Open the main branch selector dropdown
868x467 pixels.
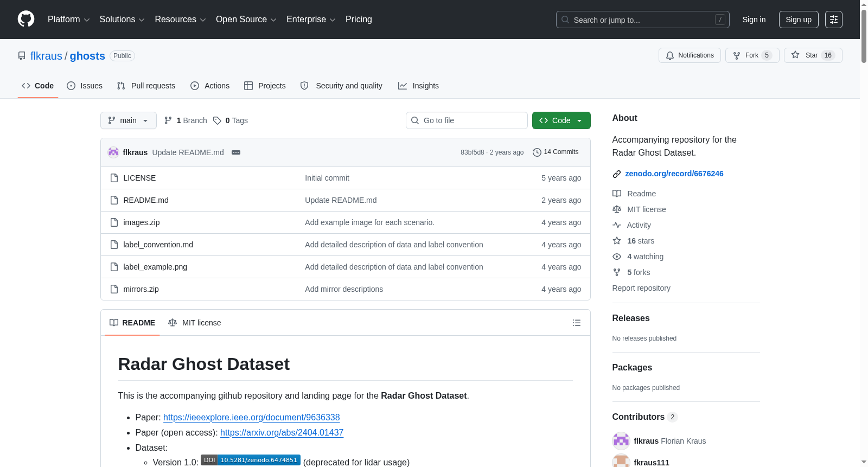129,120
